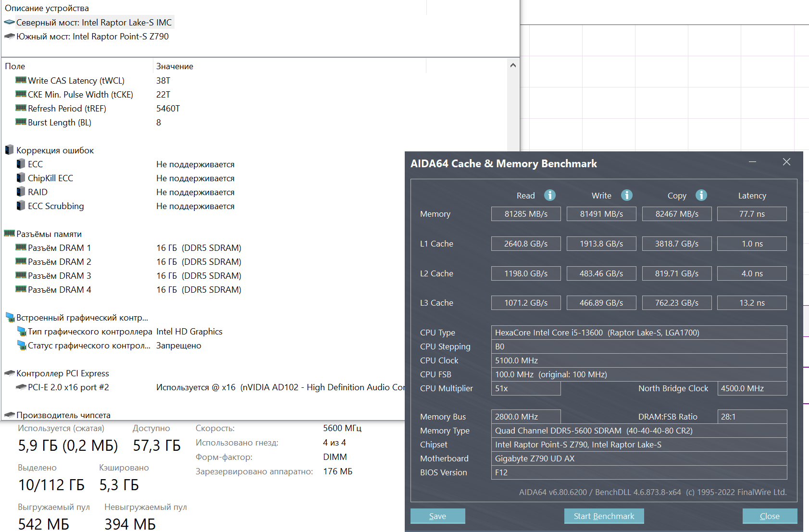Click the Refresh Period (tREF) icon

coord(21,108)
